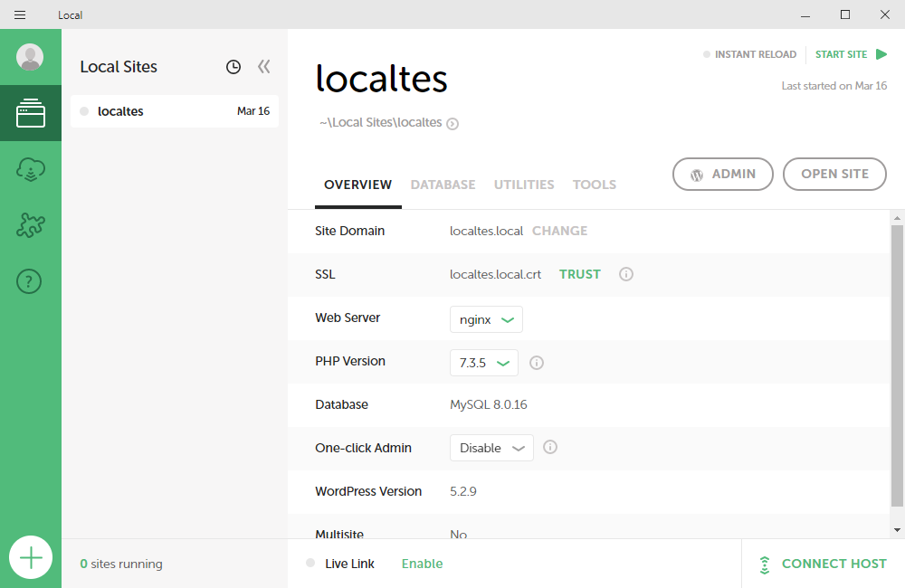This screenshot has width=905, height=588.
Task: Open the Add-ons puzzle piece icon
Action: 30,225
